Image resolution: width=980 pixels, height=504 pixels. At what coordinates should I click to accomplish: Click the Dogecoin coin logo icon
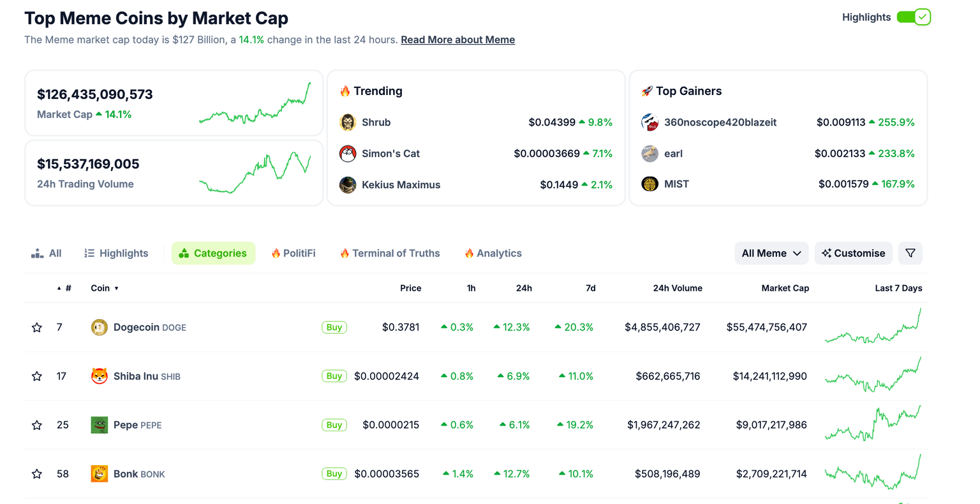[x=99, y=327]
